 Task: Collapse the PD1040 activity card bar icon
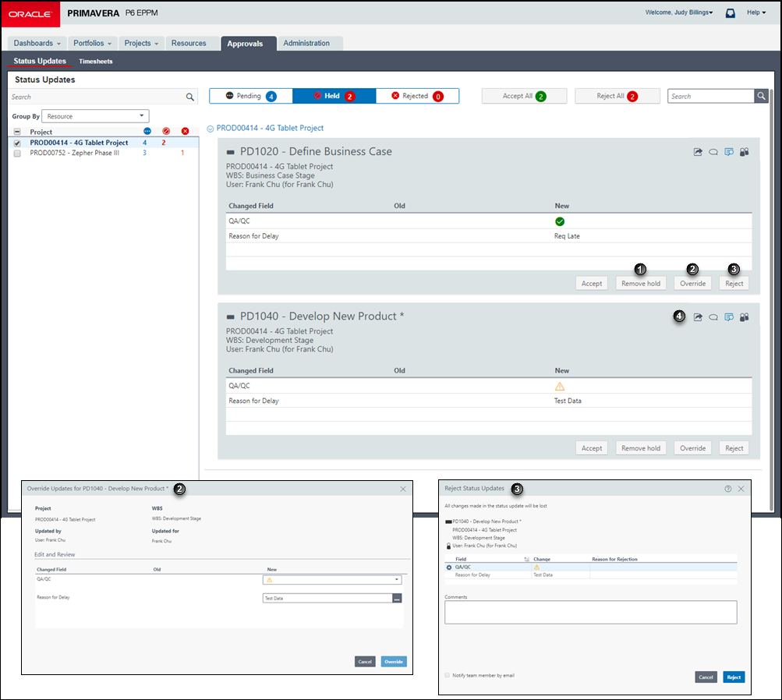coord(231,316)
